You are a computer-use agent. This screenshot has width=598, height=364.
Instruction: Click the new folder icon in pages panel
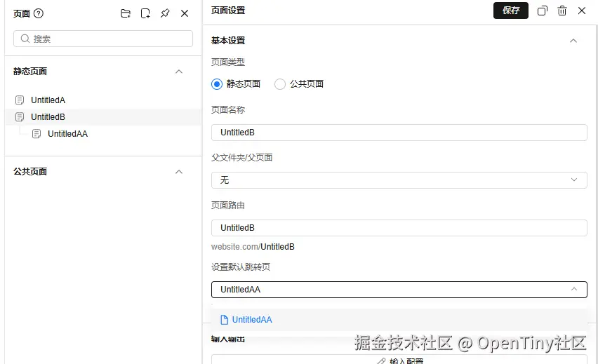[126, 14]
